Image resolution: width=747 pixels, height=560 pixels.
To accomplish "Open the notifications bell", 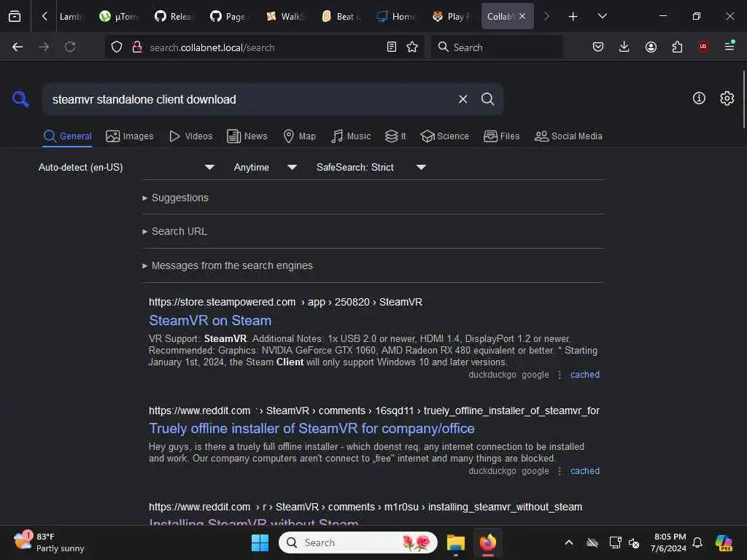I will (x=697, y=542).
